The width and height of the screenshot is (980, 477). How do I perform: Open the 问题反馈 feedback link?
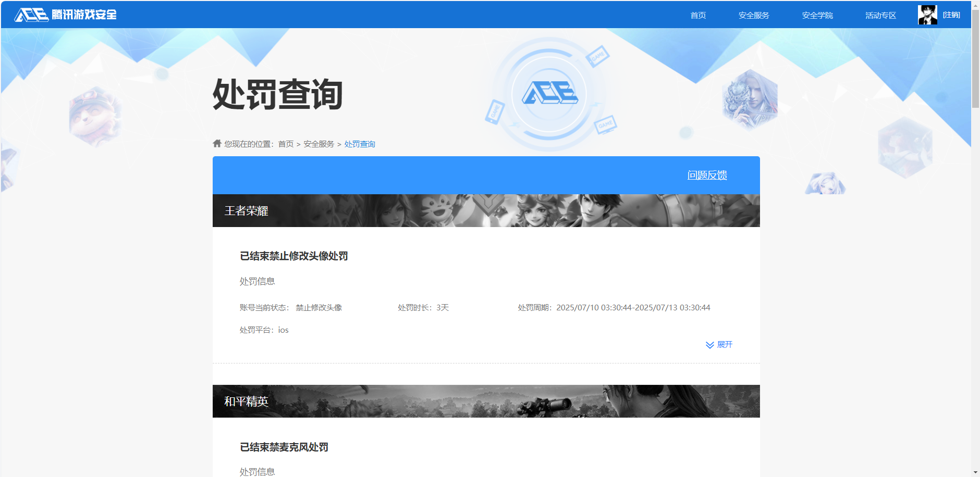point(707,175)
